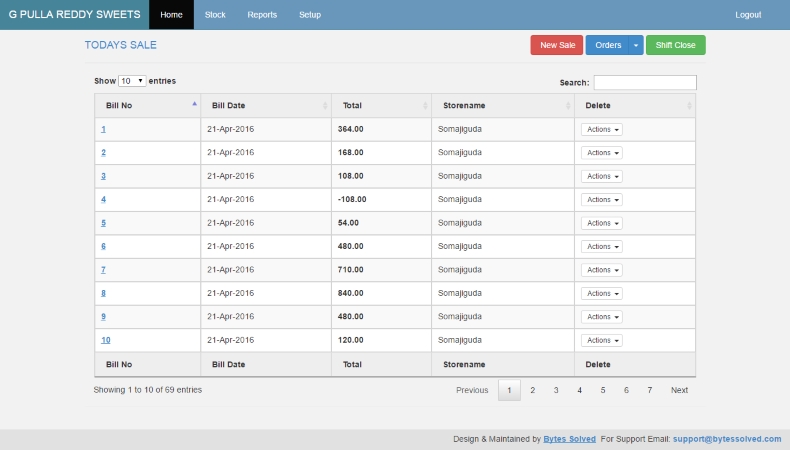
Task: Click Next pagination button
Action: pyautogui.click(x=679, y=390)
